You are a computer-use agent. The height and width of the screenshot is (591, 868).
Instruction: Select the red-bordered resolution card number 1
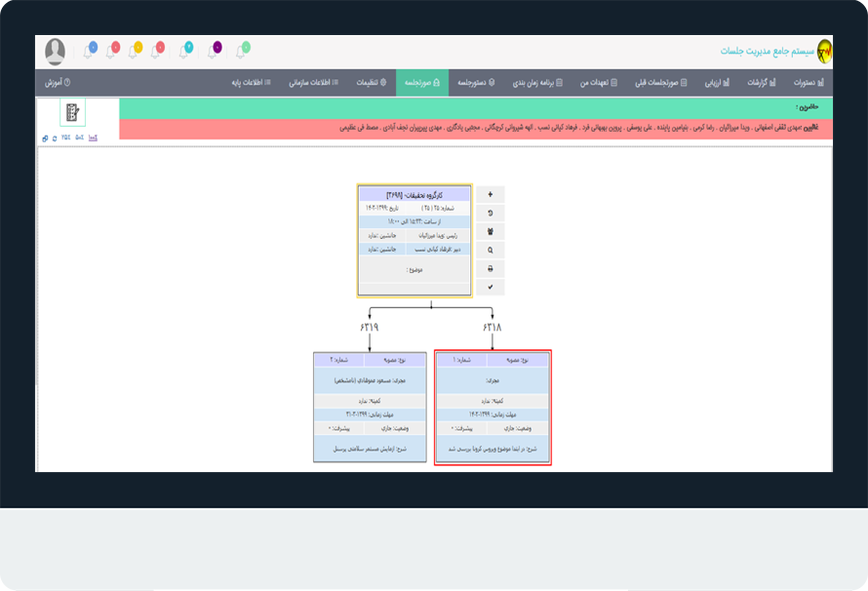(492, 407)
